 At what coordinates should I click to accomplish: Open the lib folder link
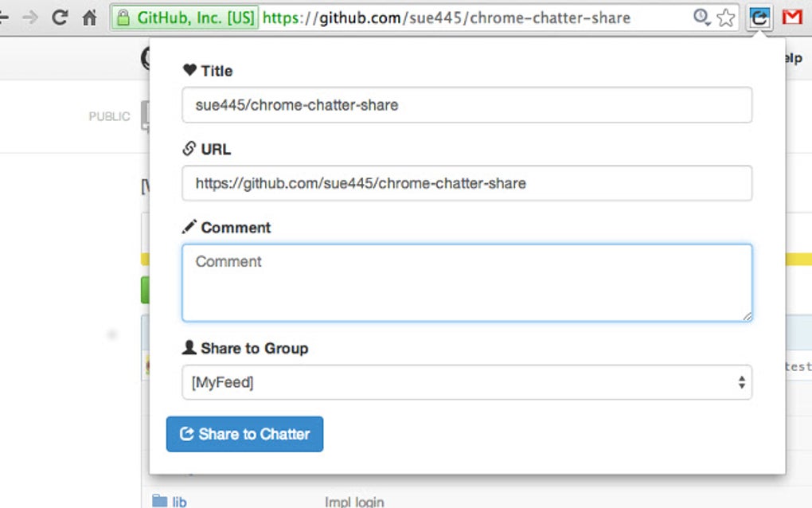pos(177,501)
